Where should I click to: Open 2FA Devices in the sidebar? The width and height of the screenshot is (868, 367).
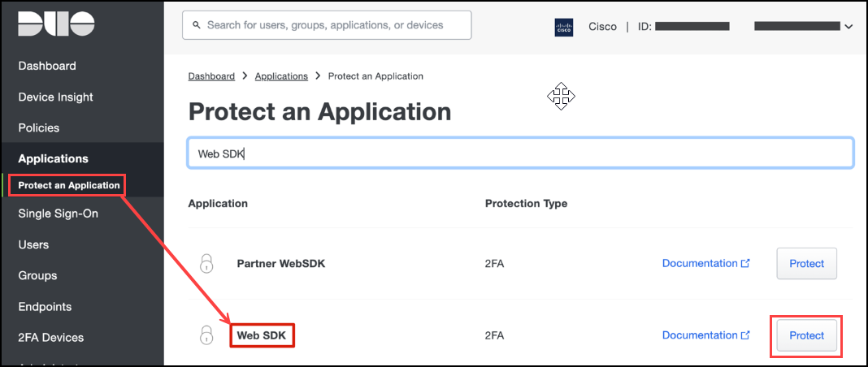point(51,337)
